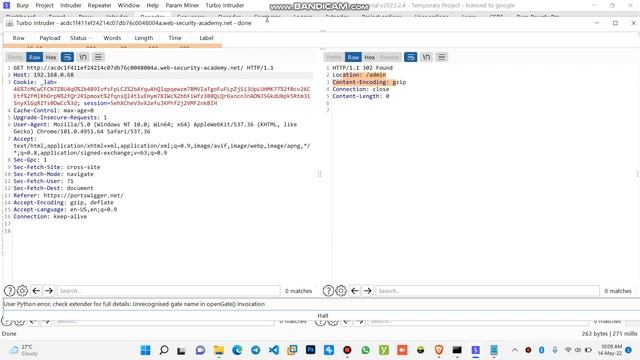The width and height of the screenshot is (640, 360).
Task: Launch Microsoft Edge from the taskbar
Action: (x=237, y=350)
